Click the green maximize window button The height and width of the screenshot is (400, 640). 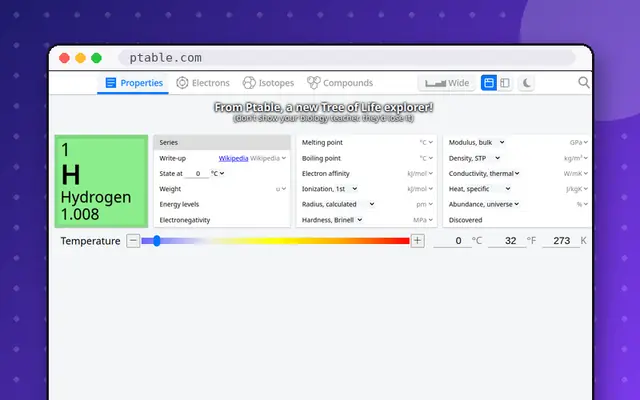pos(96,58)
